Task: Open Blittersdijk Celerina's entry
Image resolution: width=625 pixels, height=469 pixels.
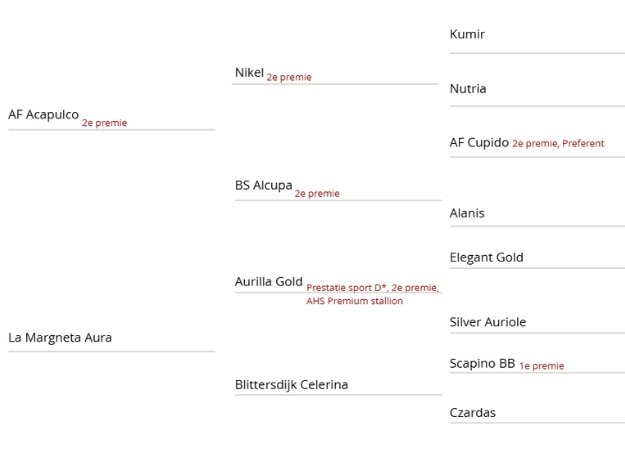Action: pos(291,384)
